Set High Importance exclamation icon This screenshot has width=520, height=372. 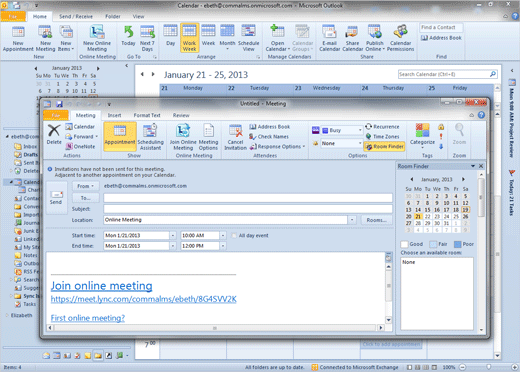[x=441, y=137]
